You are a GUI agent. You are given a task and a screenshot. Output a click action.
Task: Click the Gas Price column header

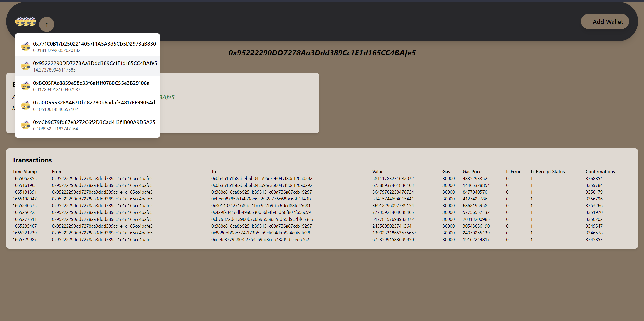click(x=472, y=172)
